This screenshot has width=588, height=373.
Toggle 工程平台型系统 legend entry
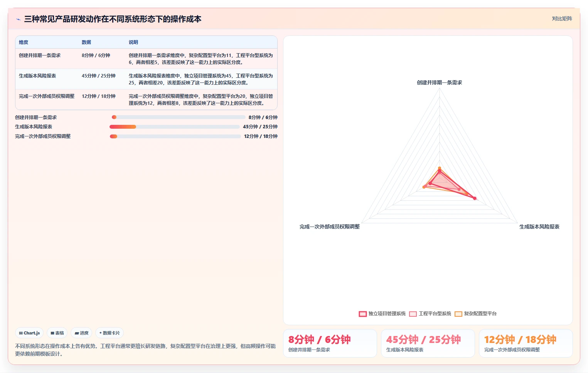[x=430, y=314]
